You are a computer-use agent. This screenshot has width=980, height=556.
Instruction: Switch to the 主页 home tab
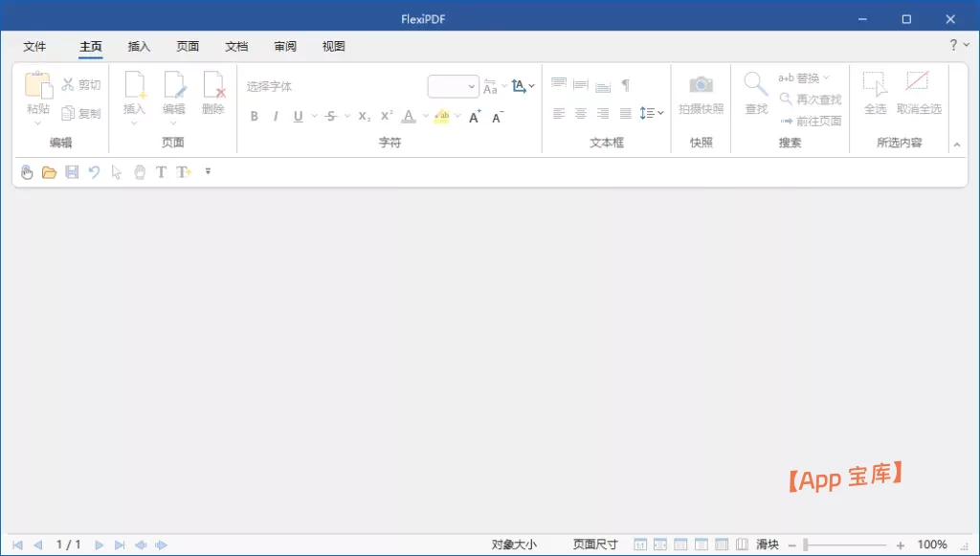(91, 46)
